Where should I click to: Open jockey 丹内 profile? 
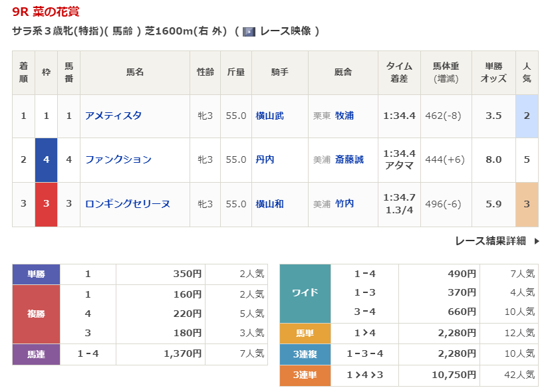pyautogui.click(x=265, y=159)
